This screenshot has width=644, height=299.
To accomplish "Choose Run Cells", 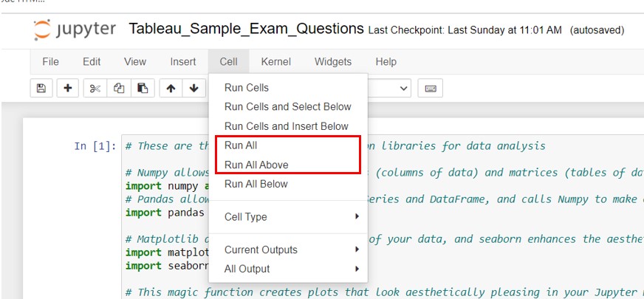I will pyautogui.click(x=288, y=87).
